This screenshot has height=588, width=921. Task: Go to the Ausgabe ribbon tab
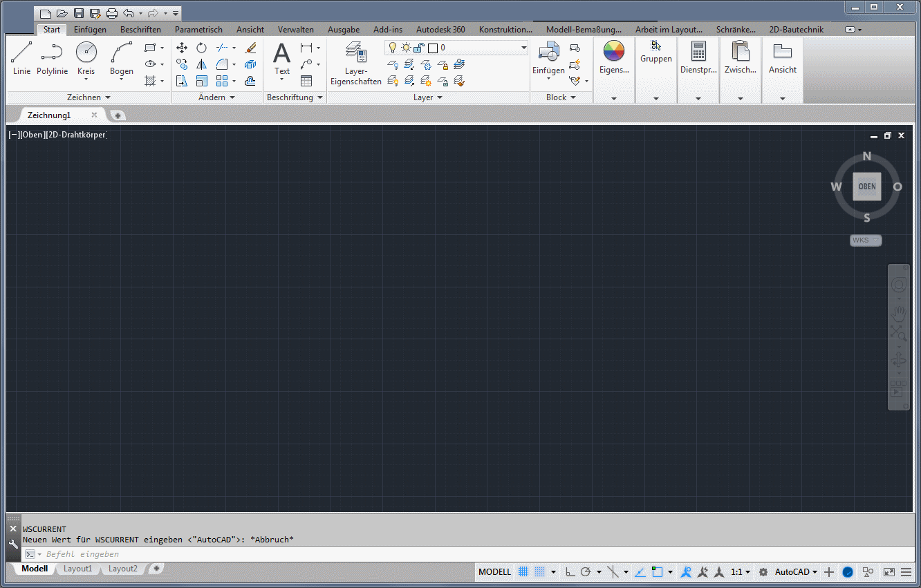344,30
